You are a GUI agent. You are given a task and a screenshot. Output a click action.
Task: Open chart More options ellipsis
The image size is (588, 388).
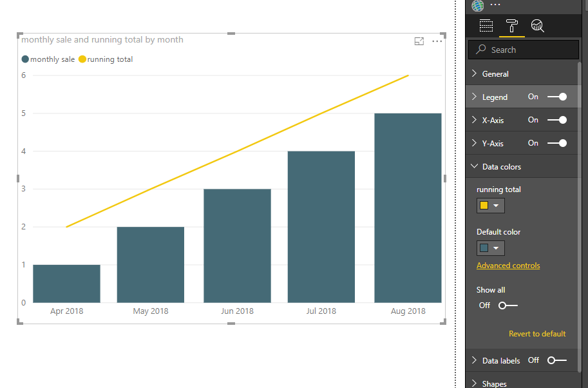(437, 41)
